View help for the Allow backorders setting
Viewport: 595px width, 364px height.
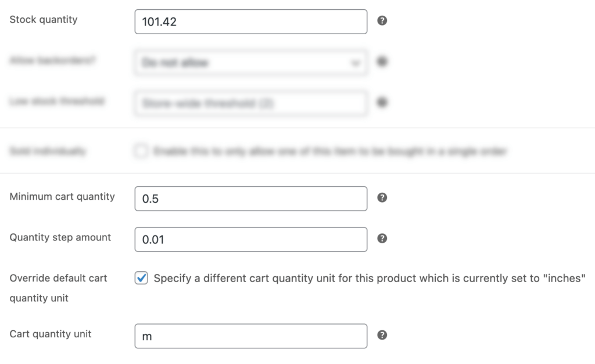coord(382,62)
